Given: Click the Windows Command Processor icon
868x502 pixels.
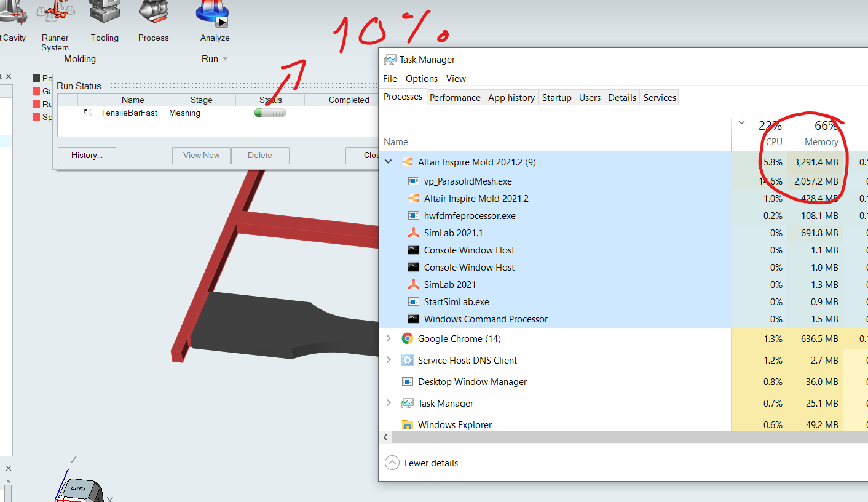Looking at the screenshot, I should tap(413, 319).
